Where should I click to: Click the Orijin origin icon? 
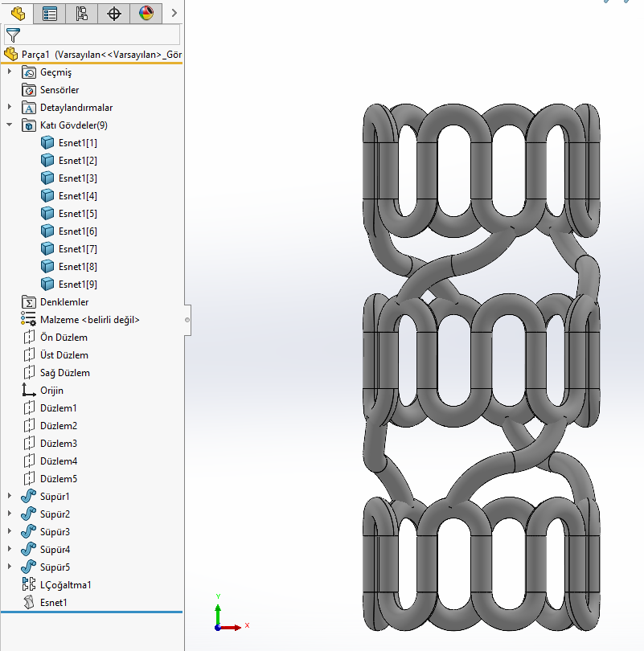tap(29, 391)
